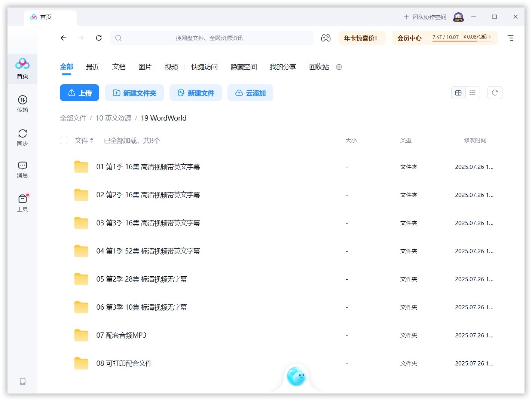The width and height of the screenshot is (532, 401).
Task: Open 消息 messages from the sidebar
Action: coord(22,169)
